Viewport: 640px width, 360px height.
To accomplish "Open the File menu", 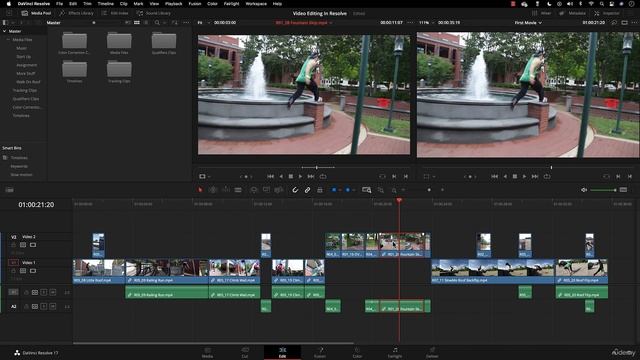I will (x=60, y=4).
